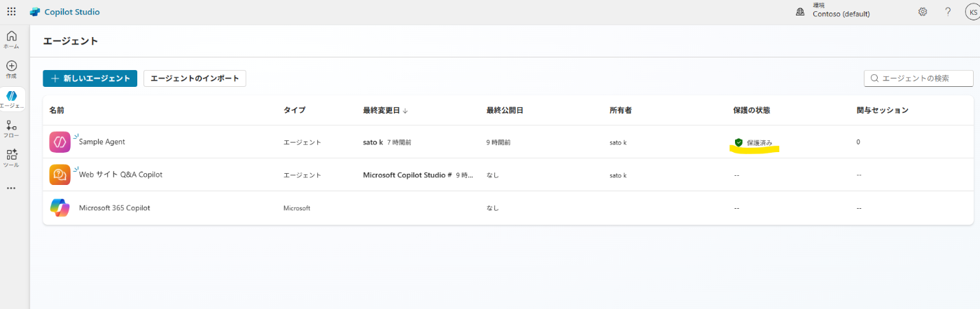Click the Copilot Studio logo icon
The image size is (980, 309).
click(35, 12)
